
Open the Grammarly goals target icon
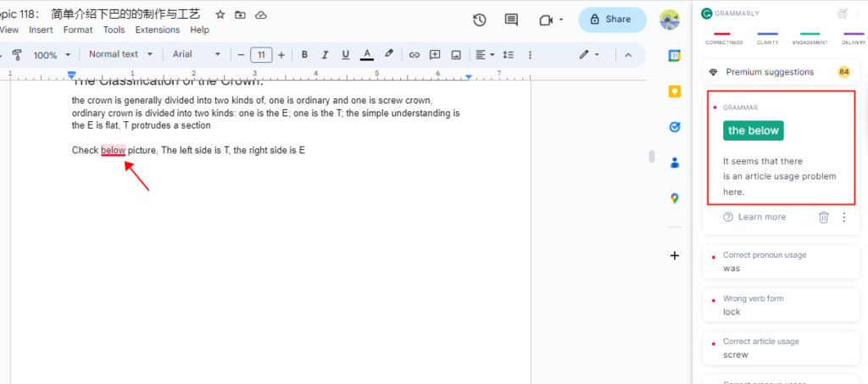tap(843, 14)
